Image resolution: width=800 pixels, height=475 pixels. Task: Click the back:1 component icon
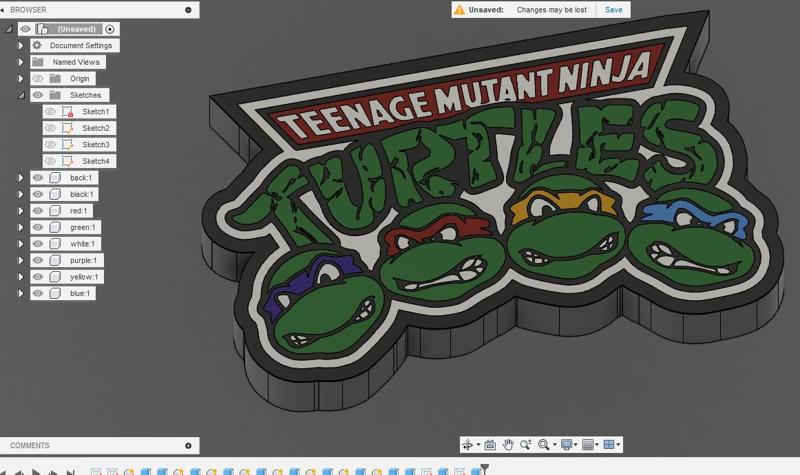[x=55, y=178]
